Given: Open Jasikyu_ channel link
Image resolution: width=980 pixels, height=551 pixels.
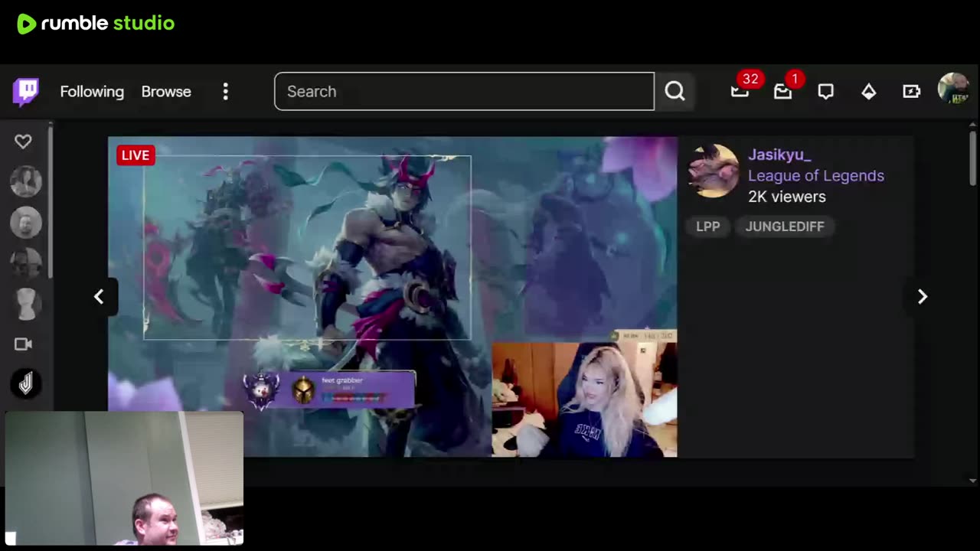Looking at the screenshot, I should (779, 155).
